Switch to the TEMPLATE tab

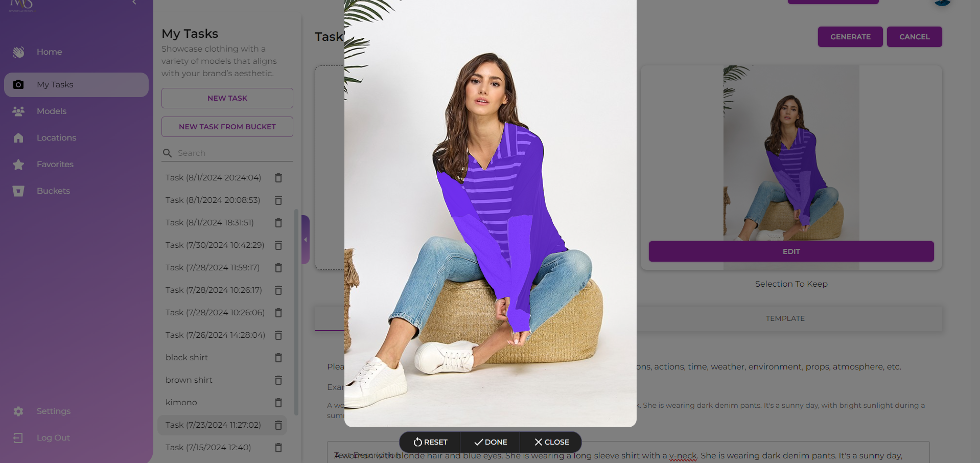pos(785,318)
